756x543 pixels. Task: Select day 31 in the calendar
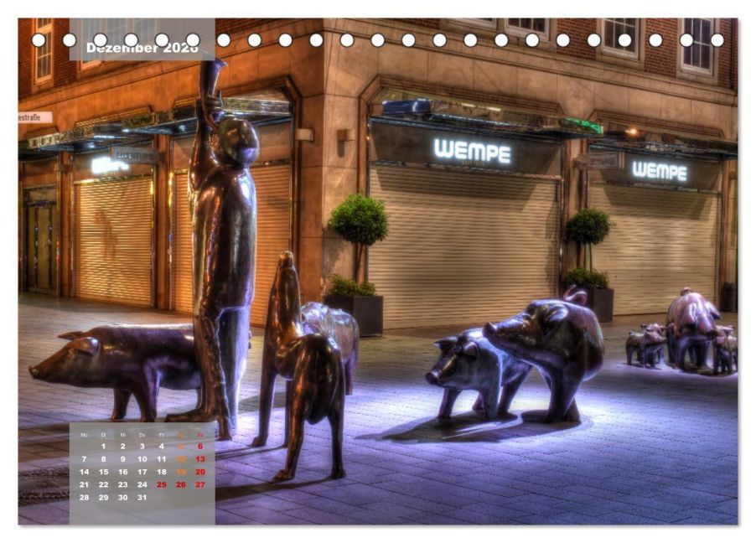[142, 497]
